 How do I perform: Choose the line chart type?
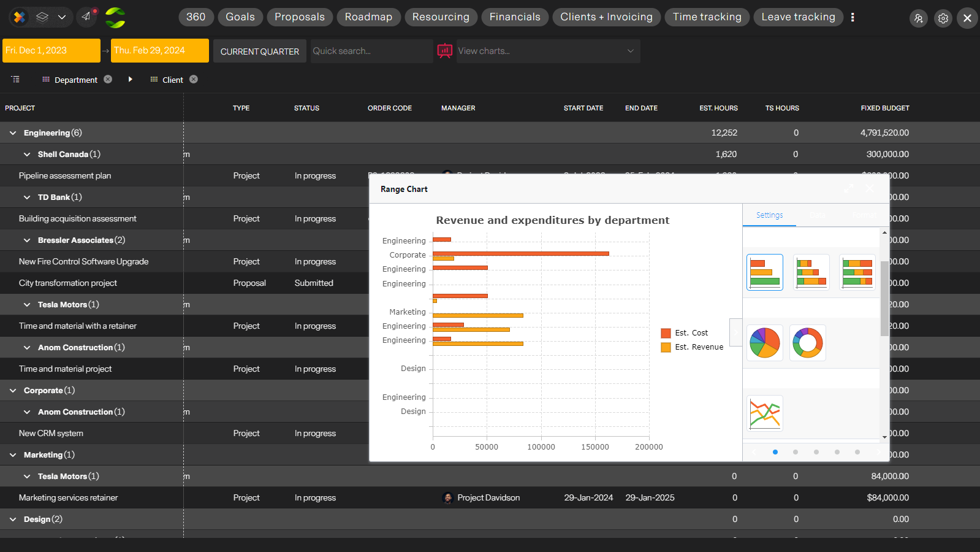[765, 413]
